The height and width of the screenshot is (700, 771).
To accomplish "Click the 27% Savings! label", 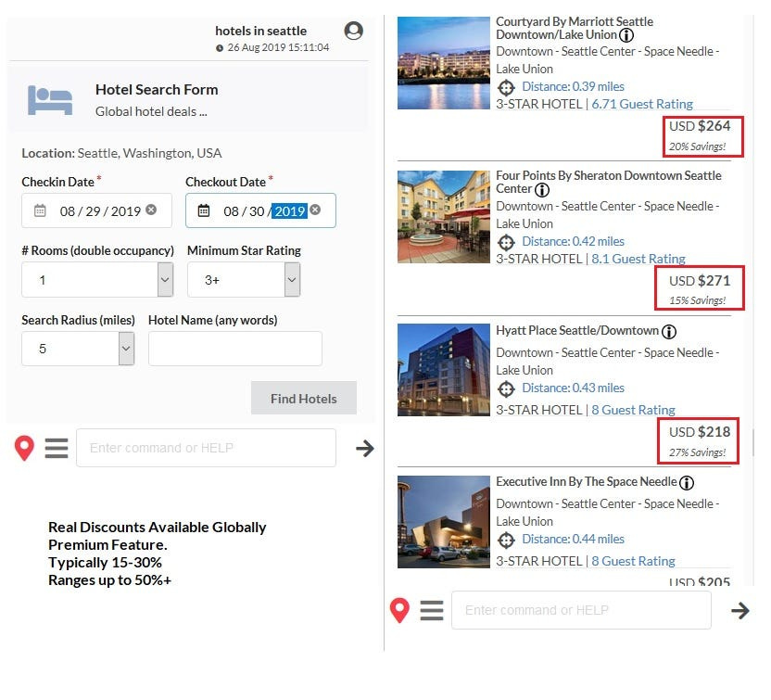I will pyautogui.click(x=697, y=452).
